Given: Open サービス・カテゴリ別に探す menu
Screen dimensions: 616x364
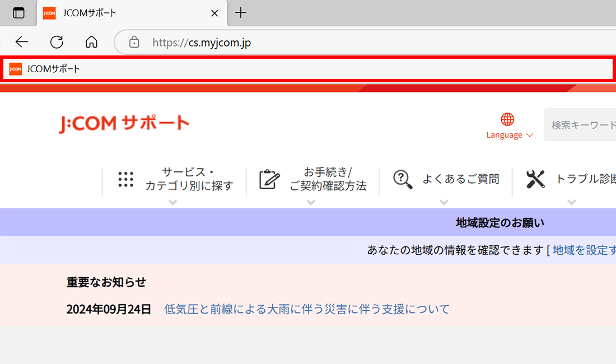Looking at the screenshot, I should pos(189,179).
